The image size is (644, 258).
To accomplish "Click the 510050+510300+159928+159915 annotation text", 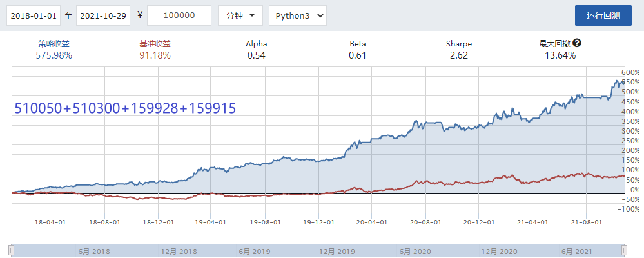I will click(x=125, y=109).
